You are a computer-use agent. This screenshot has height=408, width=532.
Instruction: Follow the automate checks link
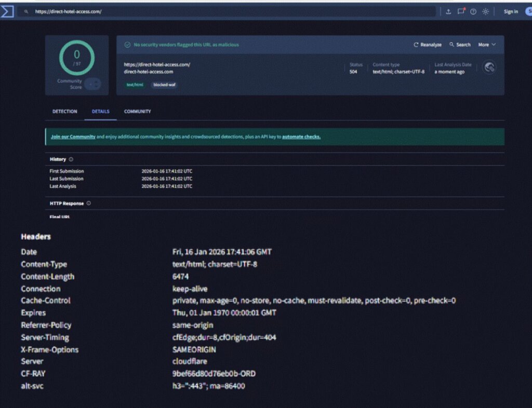click(301, 137)
